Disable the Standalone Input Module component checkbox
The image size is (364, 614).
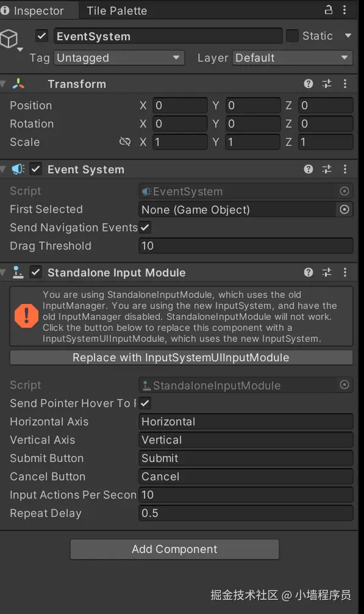click(x=35, y=272)
